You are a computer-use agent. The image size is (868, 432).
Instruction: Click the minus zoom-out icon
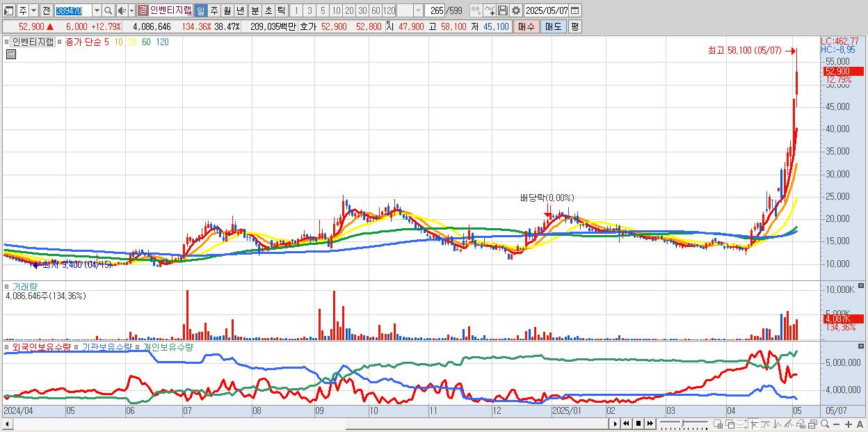837,424
